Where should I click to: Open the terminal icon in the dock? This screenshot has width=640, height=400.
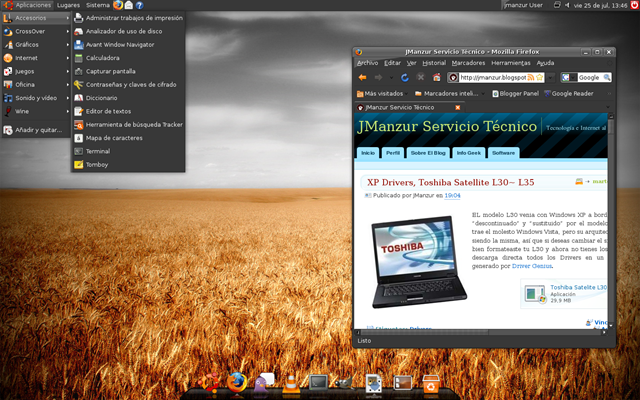318,383
